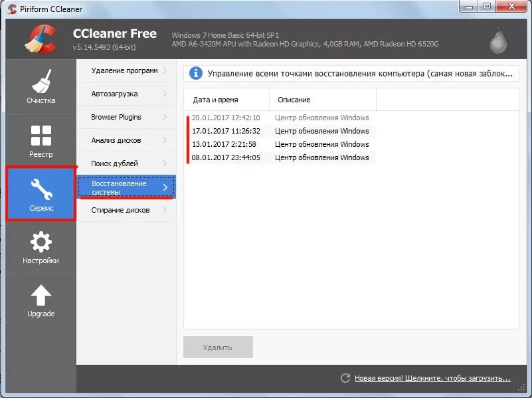532x398 pixels.
Task: Click chevron next to Анализ дисков
Action: (x=165, y=140)
